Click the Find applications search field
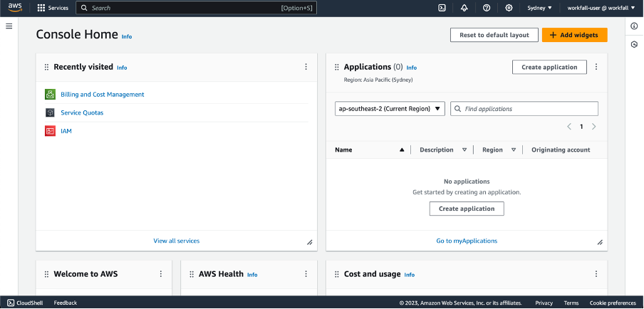Screen dimensions: 644x309 [524, 109]
